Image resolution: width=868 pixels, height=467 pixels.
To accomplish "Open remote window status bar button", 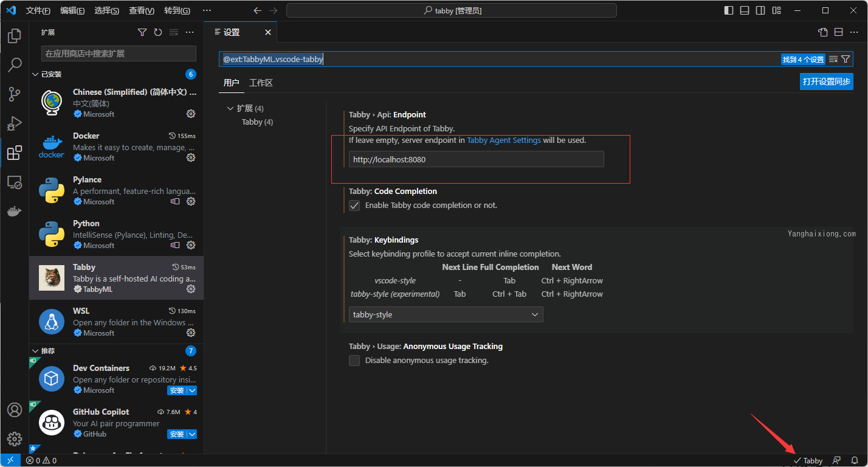I will point(10,460).
